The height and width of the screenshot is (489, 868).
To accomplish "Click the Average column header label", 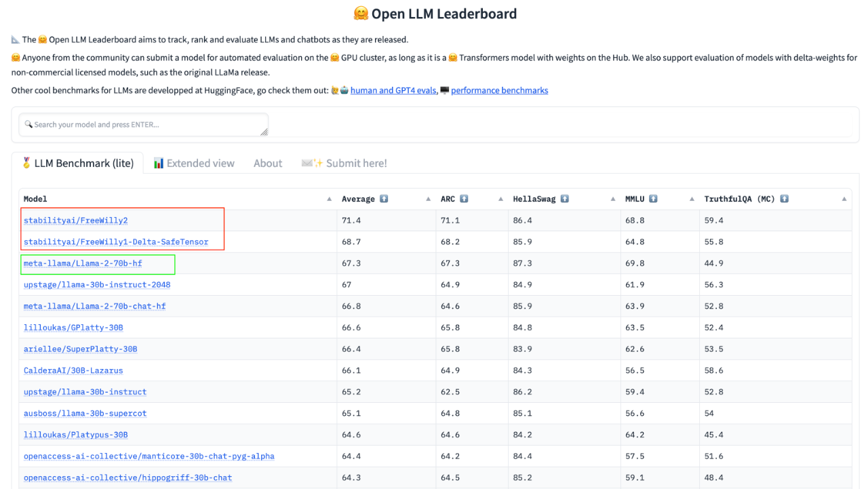I will [x=358, y=199].
